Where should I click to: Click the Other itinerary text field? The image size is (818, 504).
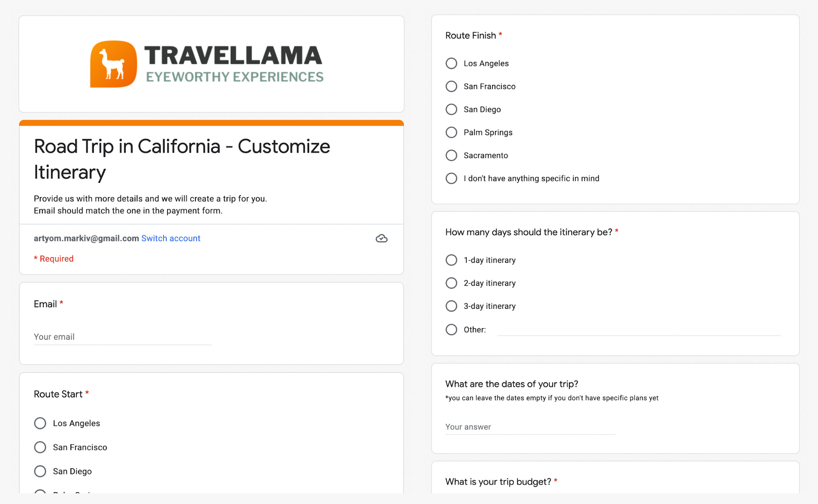(x=639, y=330)
